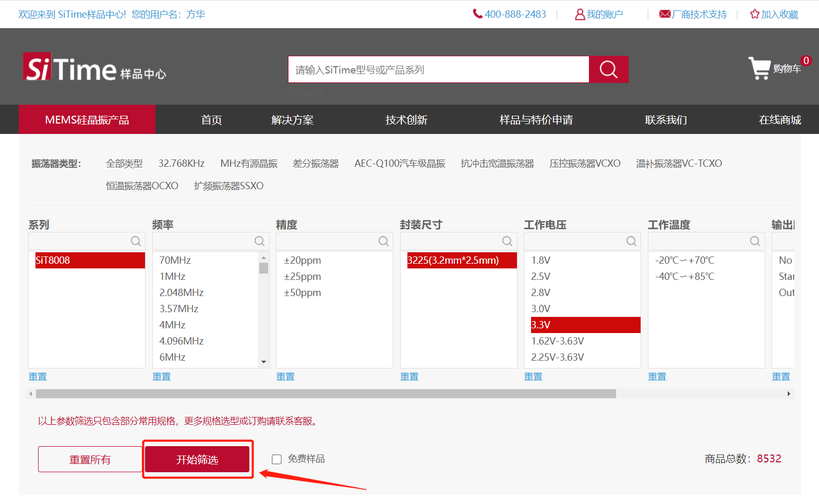Select 抗冲击宽温振荡器 type

click(497, 164)
